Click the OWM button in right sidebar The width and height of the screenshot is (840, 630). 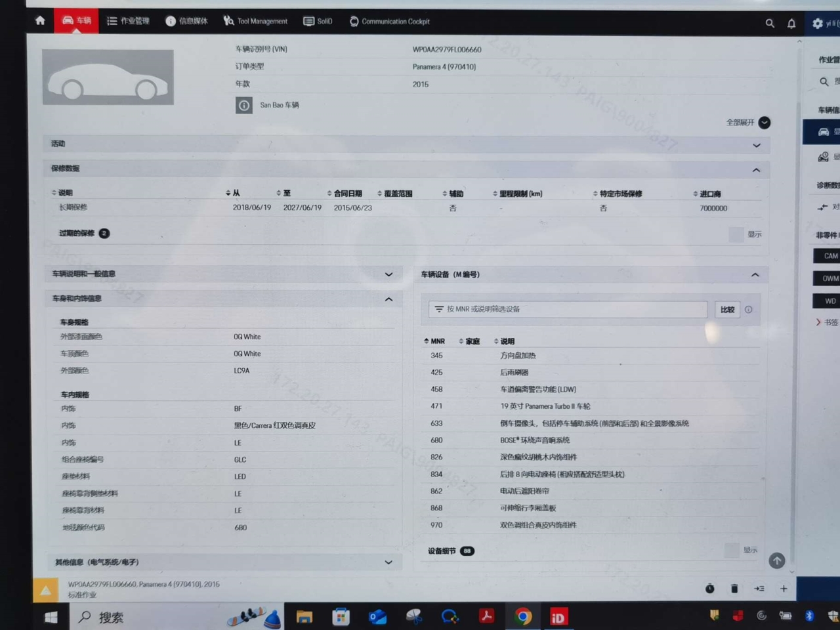coord(827,278)
